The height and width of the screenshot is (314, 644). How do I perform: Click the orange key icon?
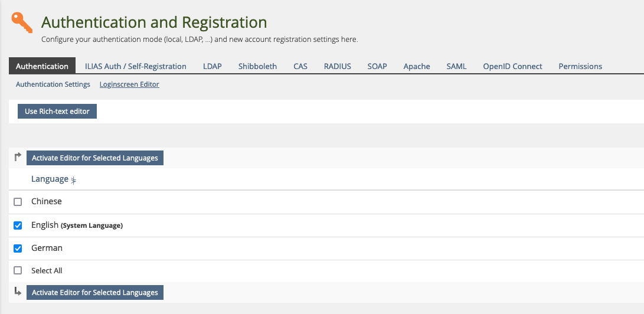coord(22,23)
